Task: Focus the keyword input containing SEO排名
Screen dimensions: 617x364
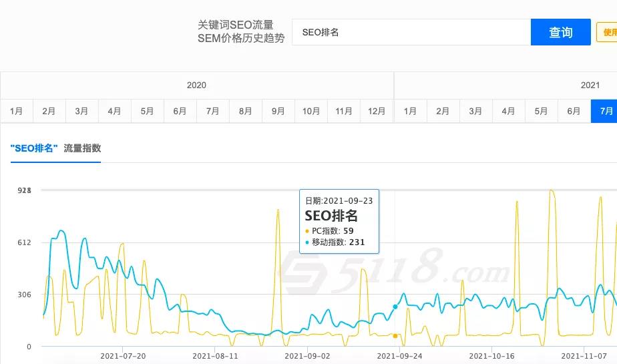Action: coord(411,32)
